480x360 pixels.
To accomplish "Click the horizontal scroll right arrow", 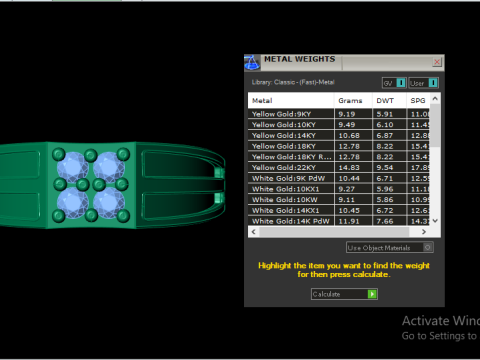I will (424, 232).
